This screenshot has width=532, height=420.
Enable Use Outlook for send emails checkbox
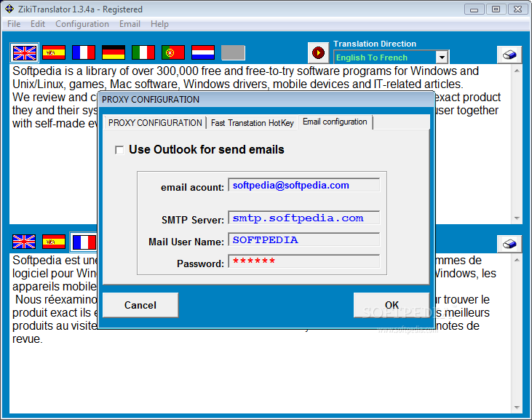[119, 150]
